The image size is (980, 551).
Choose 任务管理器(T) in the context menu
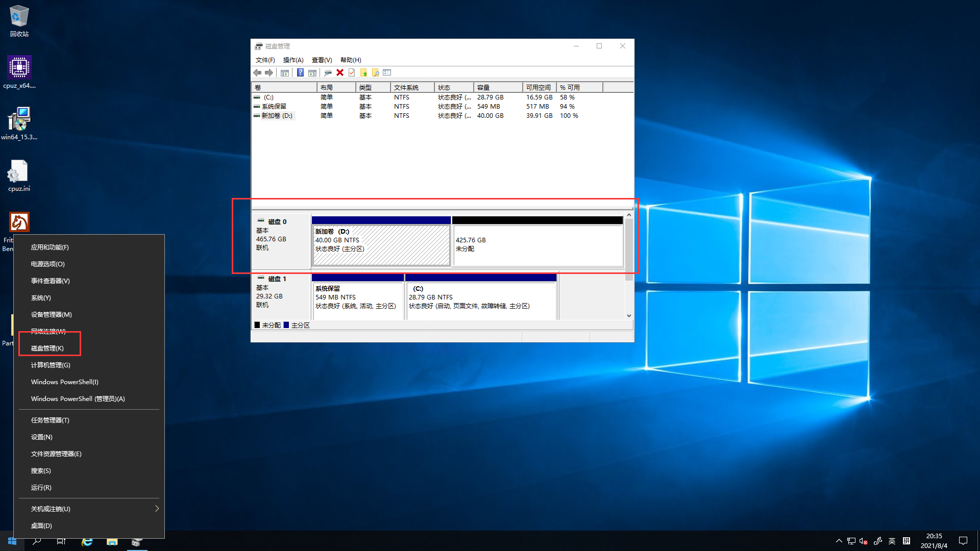click(89, 420)
